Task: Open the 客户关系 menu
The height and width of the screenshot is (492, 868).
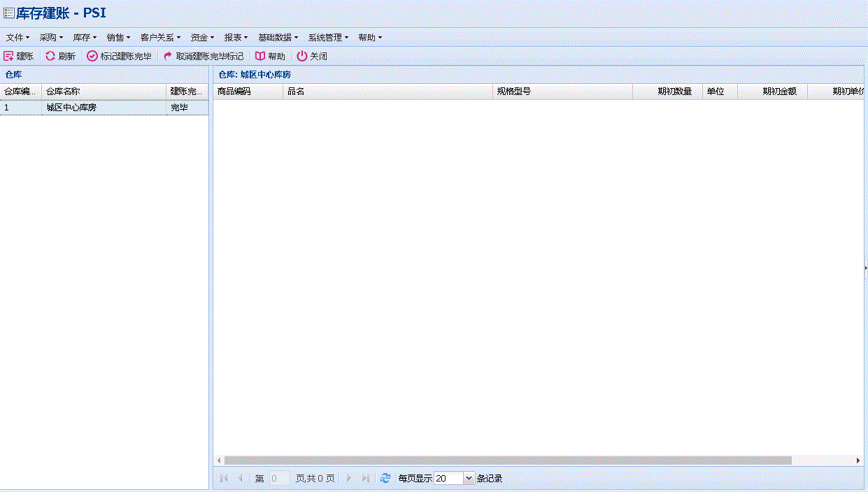Action: point(160,37)
